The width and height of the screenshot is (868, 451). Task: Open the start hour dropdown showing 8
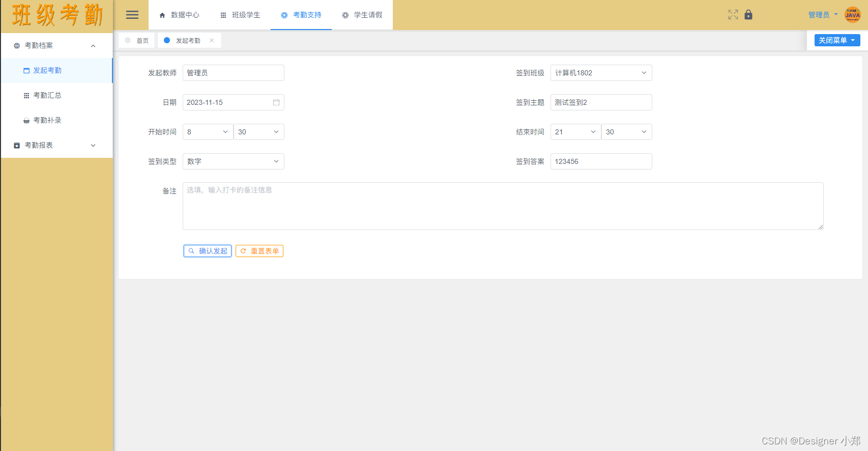pyautogui.click(x=208, y=132)
